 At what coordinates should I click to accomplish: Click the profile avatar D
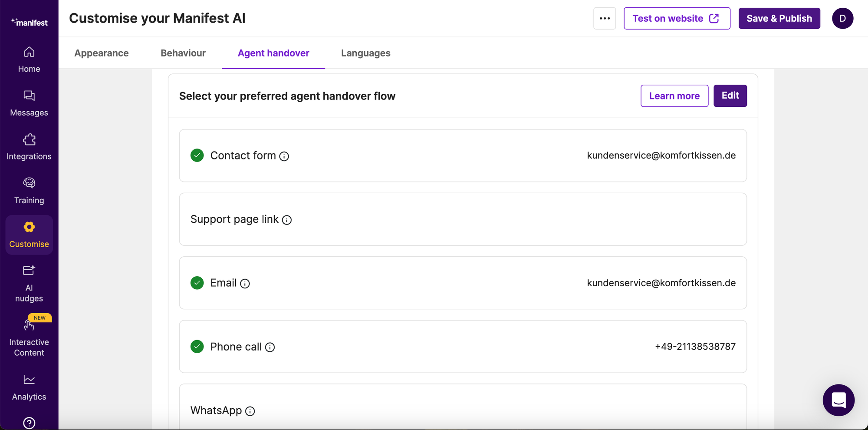coord(842,18)
